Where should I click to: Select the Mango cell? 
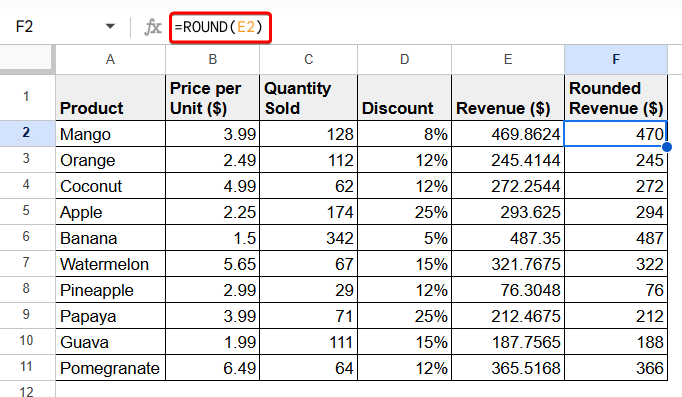110,133
